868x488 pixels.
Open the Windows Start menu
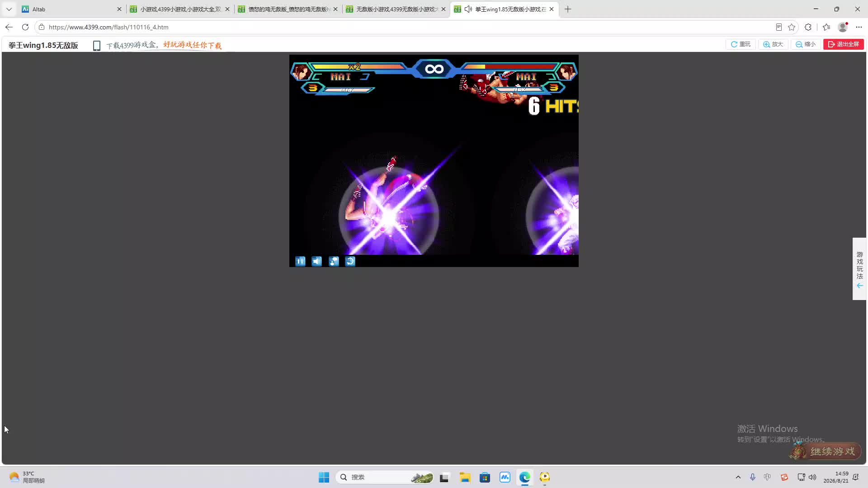324,477
